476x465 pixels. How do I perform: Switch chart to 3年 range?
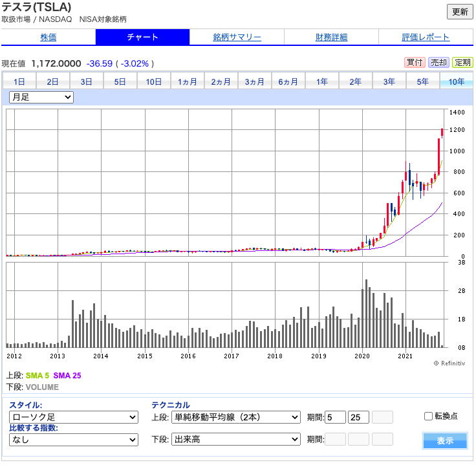point(389,81)
